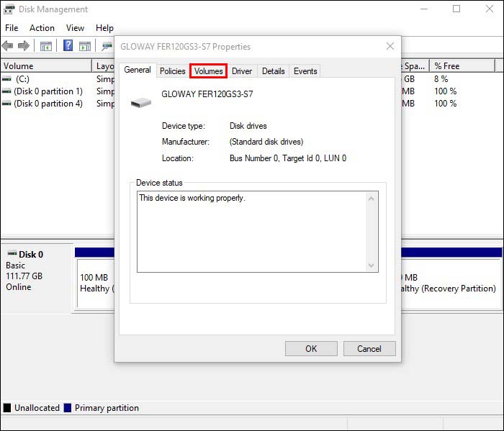Click the Disk drives device type value
This screenshot has height=431, width=504.
[x=248, y=126]
